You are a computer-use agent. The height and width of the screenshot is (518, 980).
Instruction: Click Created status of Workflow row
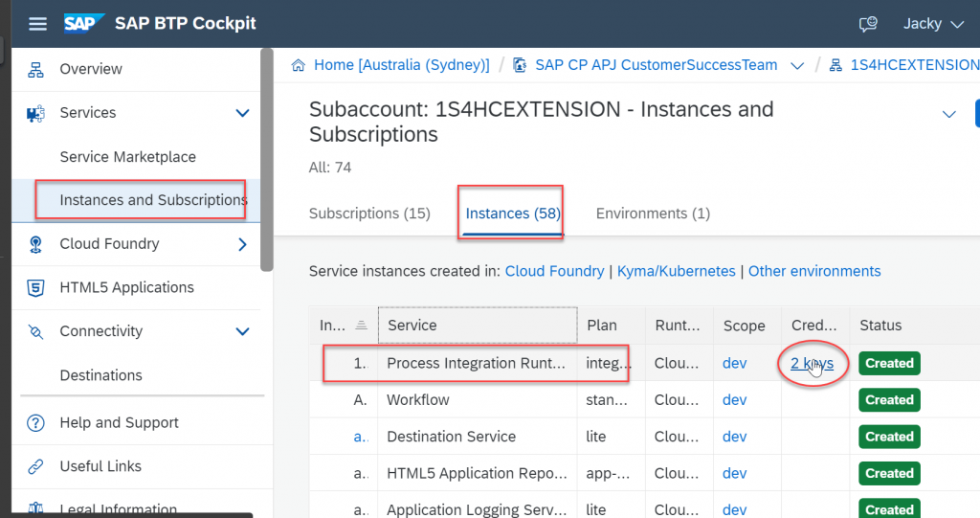point(889,400)
